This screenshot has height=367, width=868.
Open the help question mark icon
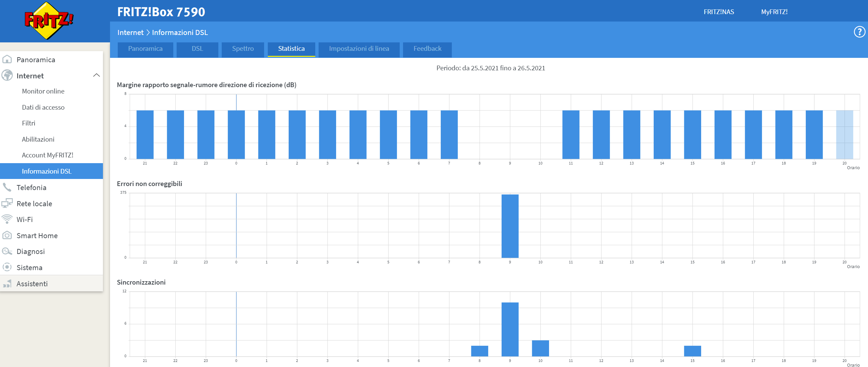coord(859,32)
